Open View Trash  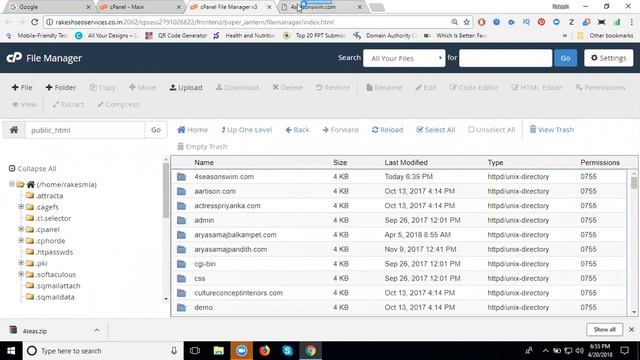tap(551, 130)
